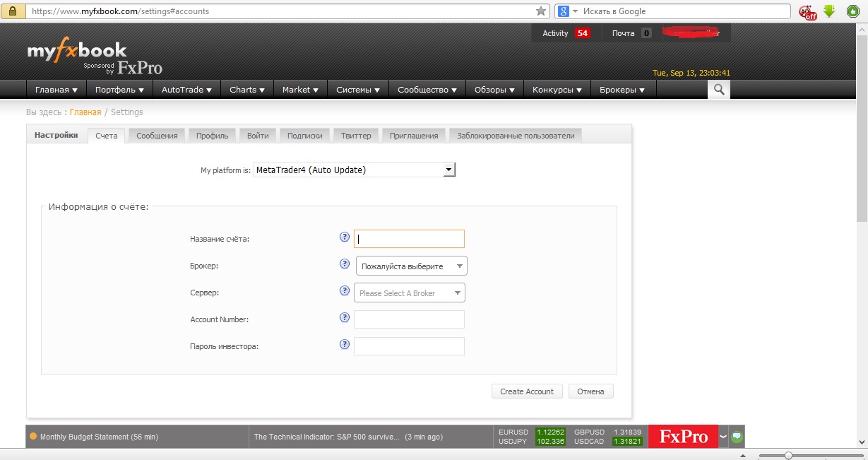Viewport: 868px width, 460px height.
Task: Click the ad blocker extension icon
Action: [807, 12]
